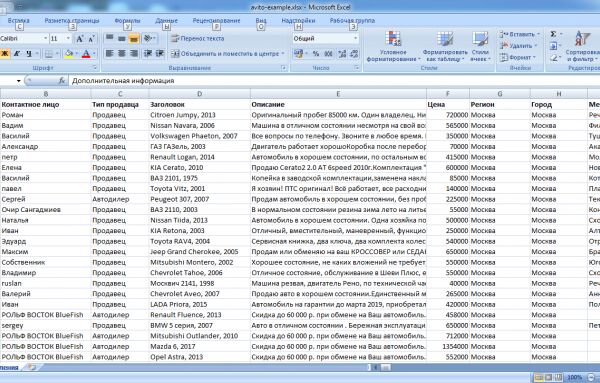The height and width of the screenshot is (383, 600).
Task: Select column F header
Action: pos(448,94)
